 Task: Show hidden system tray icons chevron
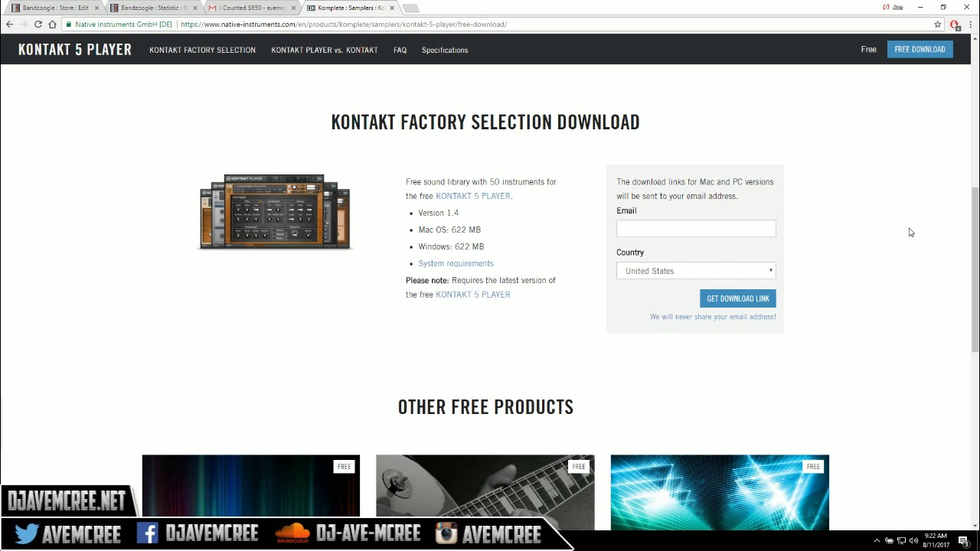click(x=877, y=541)
